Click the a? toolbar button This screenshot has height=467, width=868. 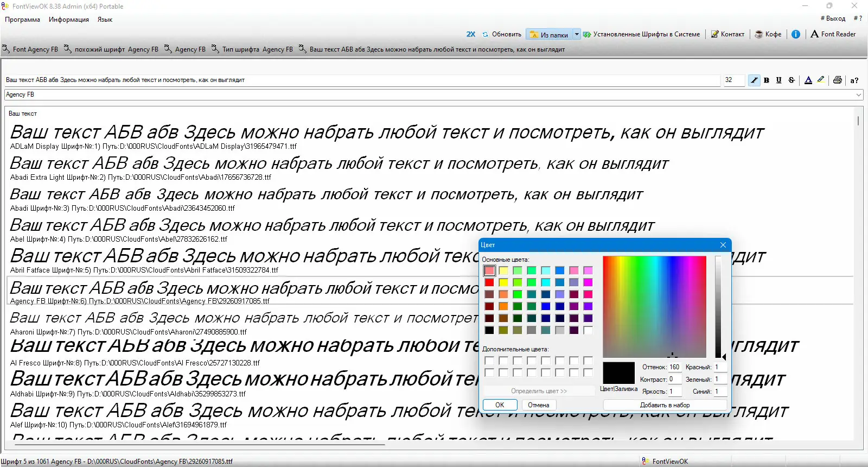854,80
